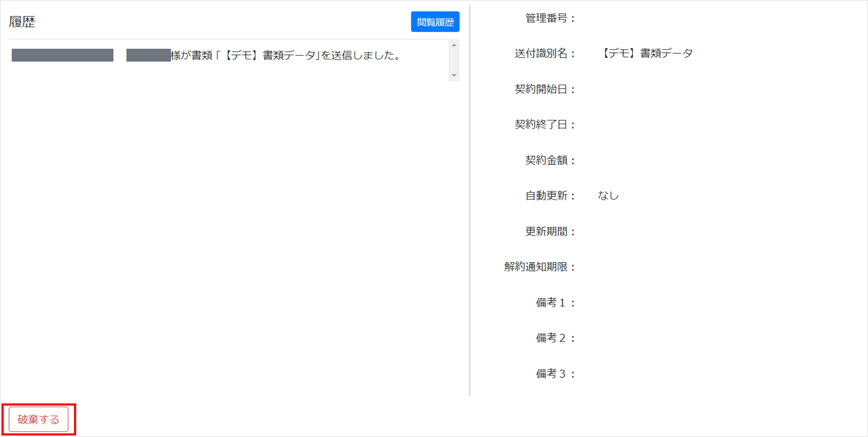
Task: Click the 閲覧履歴 button
Action: [x=435, y=22]
